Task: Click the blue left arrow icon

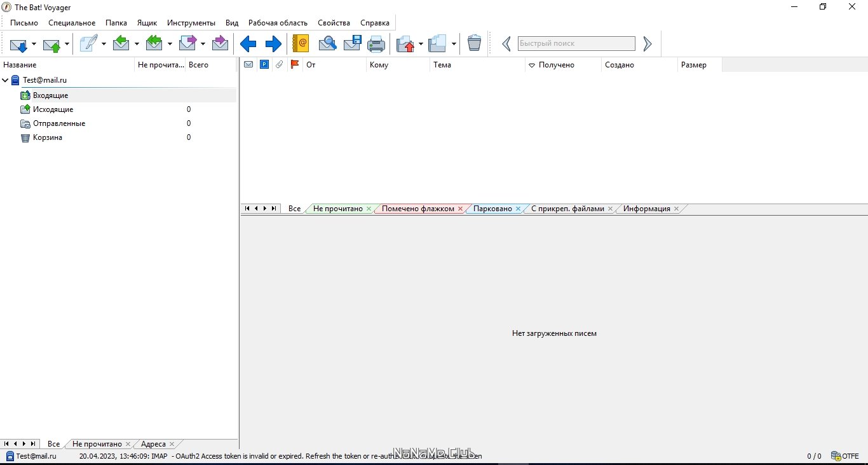Action: pos(248,44)
